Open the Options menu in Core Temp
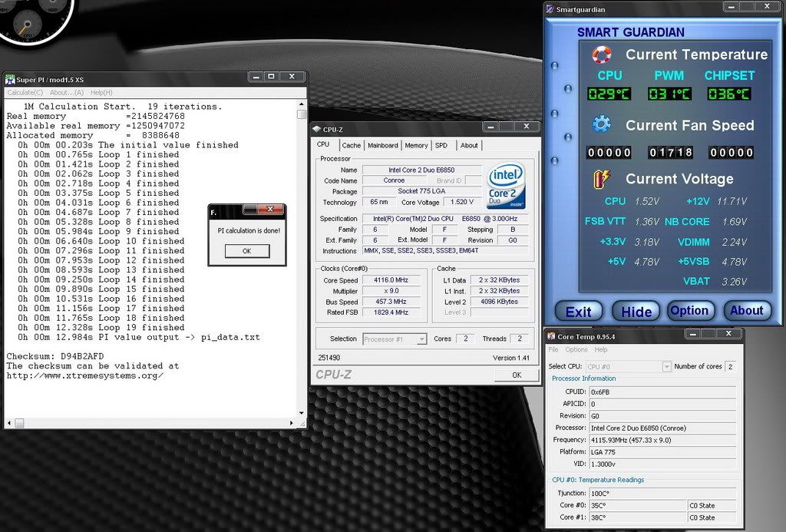The height and width of the screenshot is (532, 786). (x=576, y=349)
